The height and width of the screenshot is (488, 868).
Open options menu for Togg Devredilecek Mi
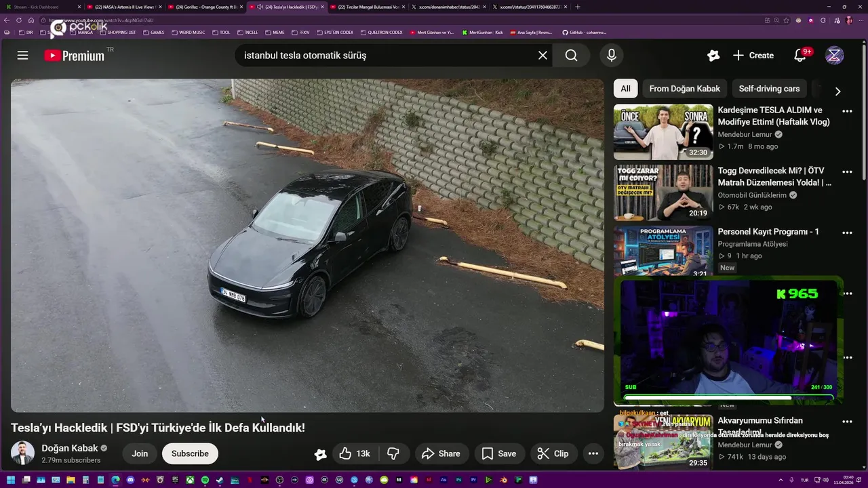click(x=847, y=172)
